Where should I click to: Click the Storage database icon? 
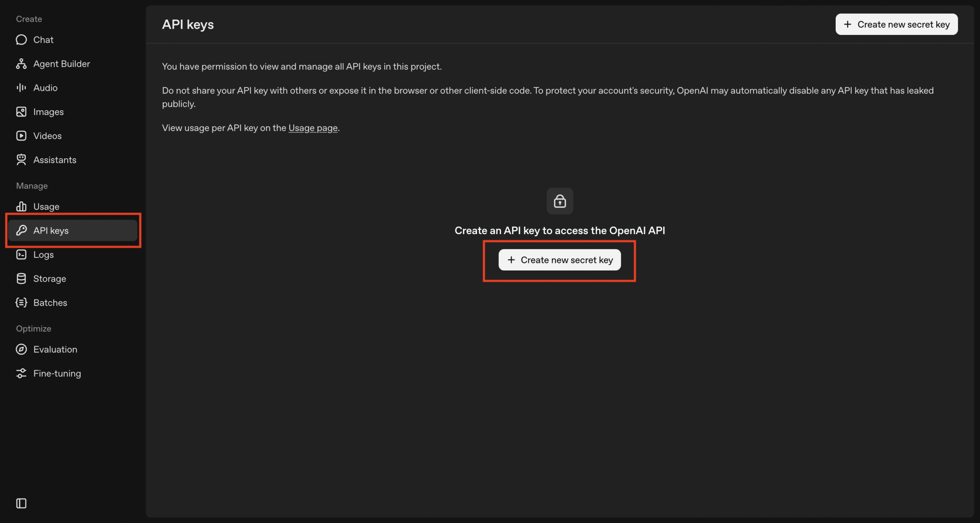21,279
